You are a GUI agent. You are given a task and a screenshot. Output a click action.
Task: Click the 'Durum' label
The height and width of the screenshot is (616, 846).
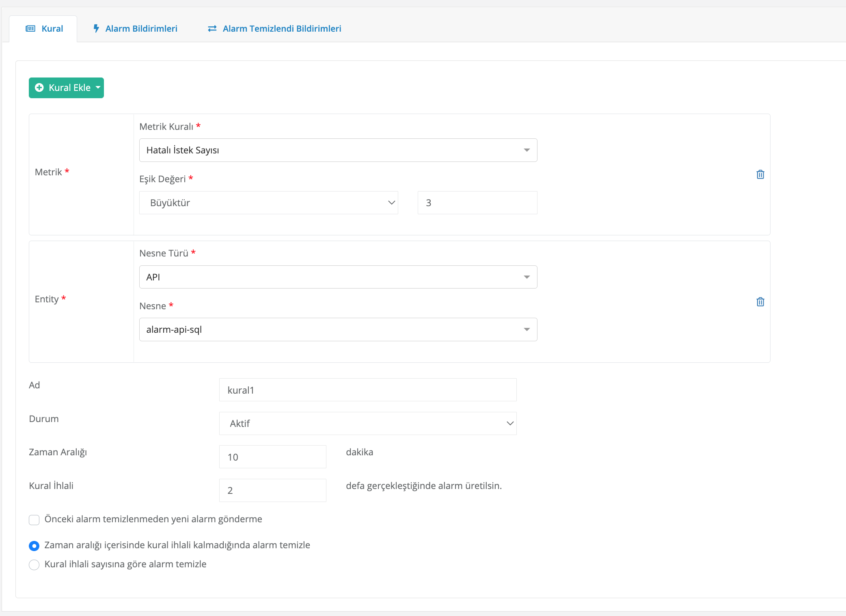(x=44, y=419)
